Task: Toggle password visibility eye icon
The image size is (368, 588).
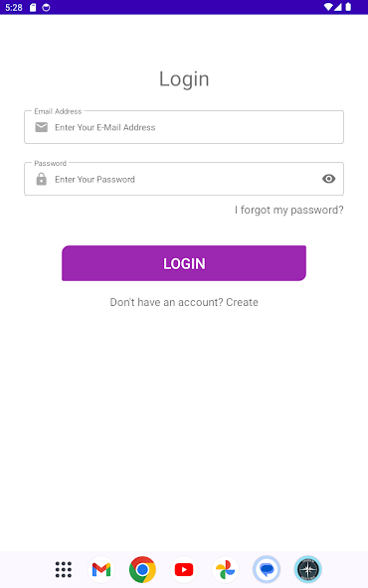Action: click(x=328, y=179)
